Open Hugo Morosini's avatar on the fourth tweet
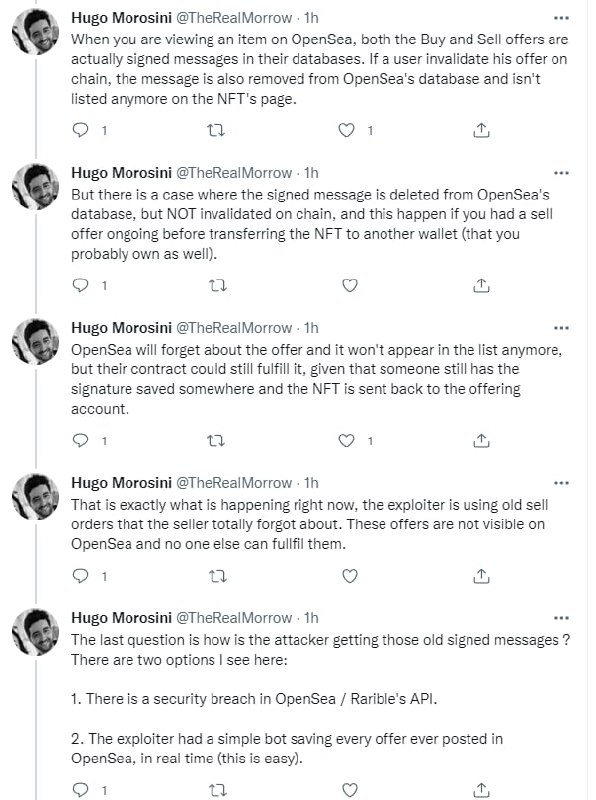Screen dimensions: 596x800 tap(35, 496)
